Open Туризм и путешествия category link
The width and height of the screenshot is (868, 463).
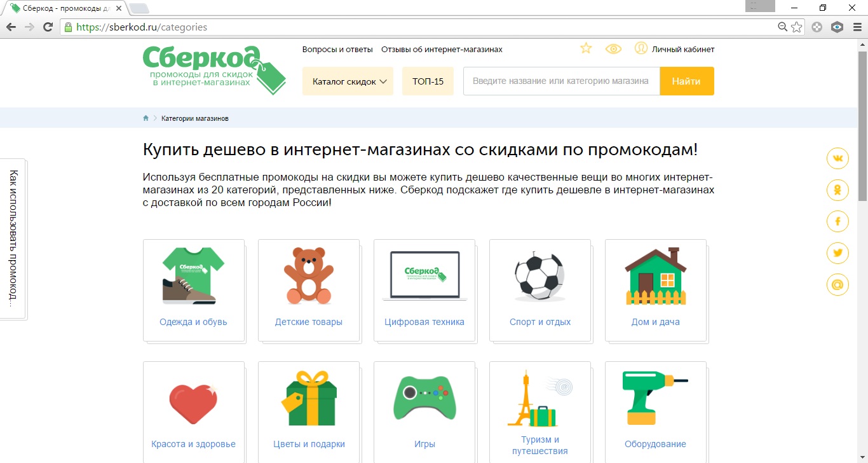540,445
